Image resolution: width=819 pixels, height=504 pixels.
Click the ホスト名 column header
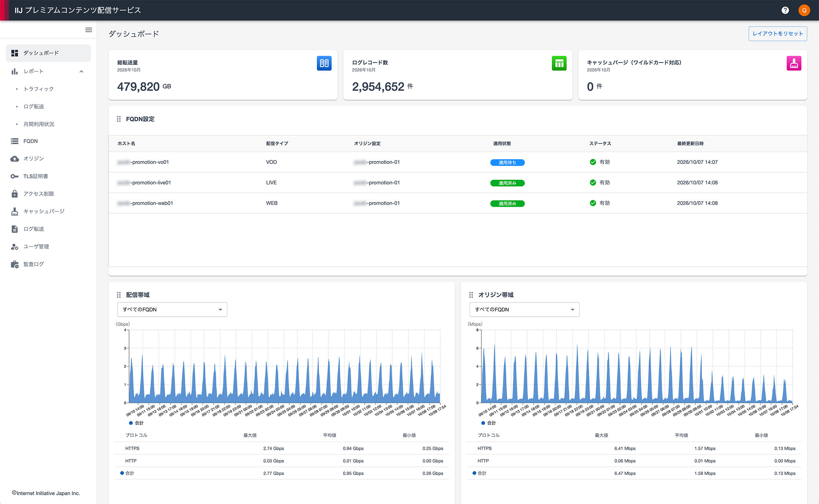126,144
